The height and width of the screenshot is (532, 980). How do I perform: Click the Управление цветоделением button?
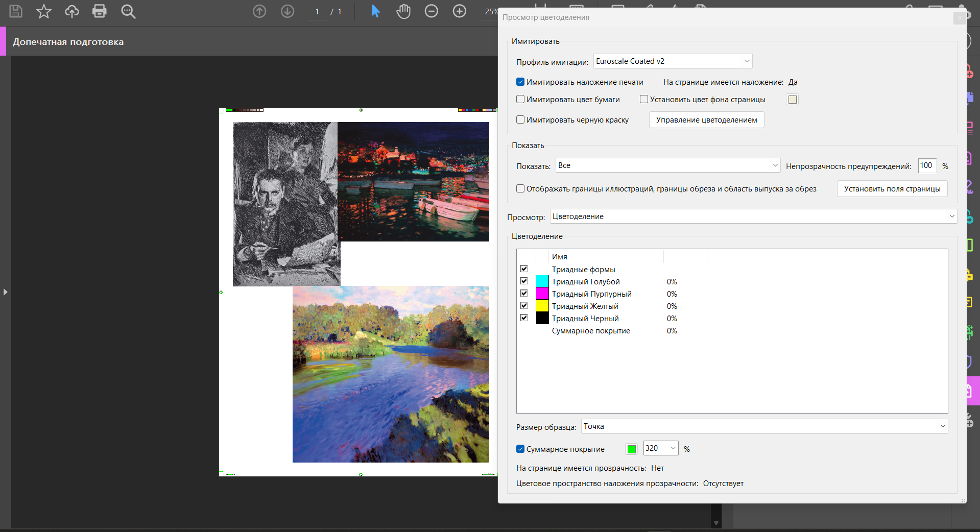click(x=707, y=120)
